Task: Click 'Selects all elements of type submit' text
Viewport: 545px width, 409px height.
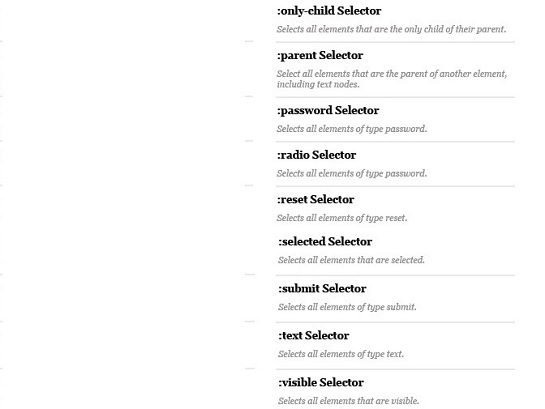Action: pyautogui.click(x=347, y=307)
